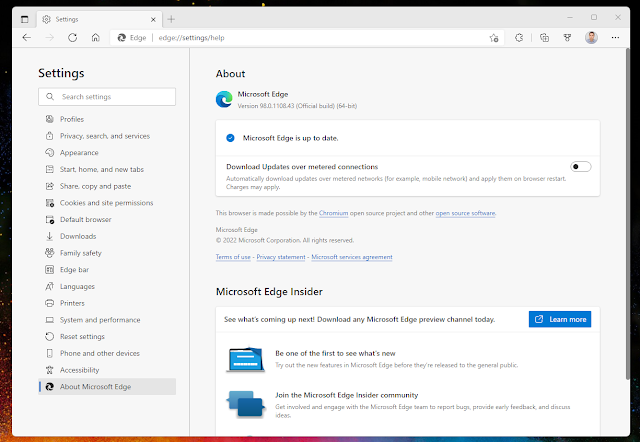Click the forward arrow button
The height and width of the screenshot is (442, 640).
(49, 38)
